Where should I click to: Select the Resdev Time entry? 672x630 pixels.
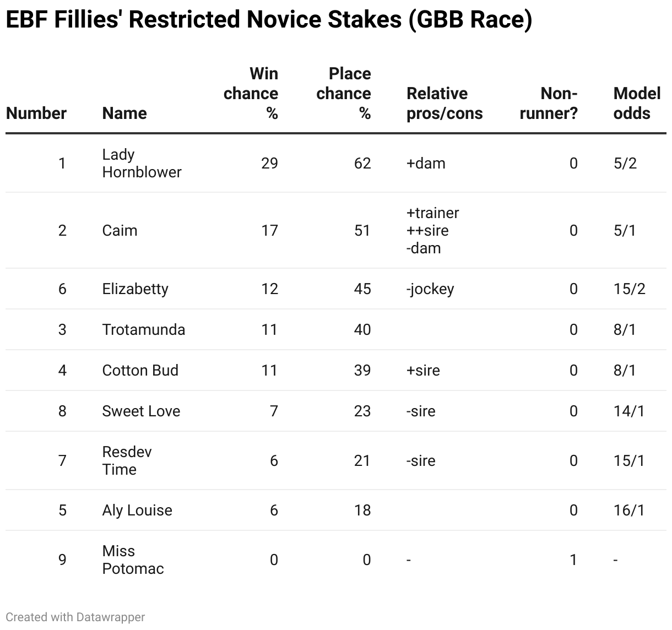pos(127,461)
